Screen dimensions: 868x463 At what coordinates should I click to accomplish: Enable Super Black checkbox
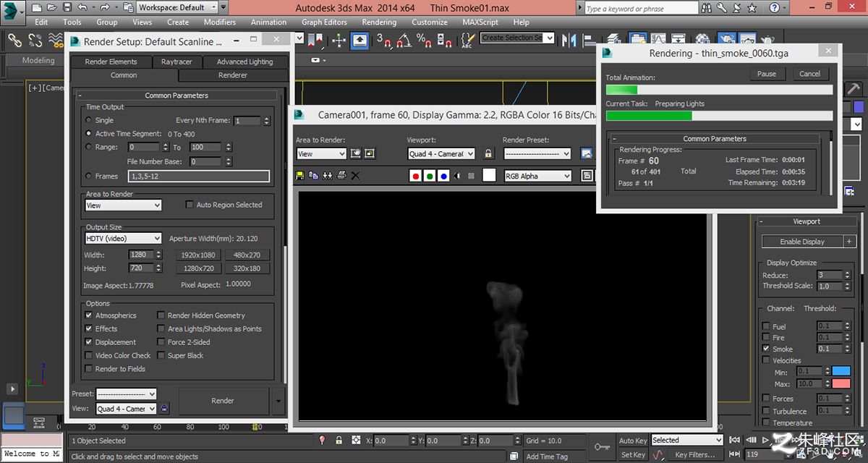pyautogui.click(x=161, y=355)
